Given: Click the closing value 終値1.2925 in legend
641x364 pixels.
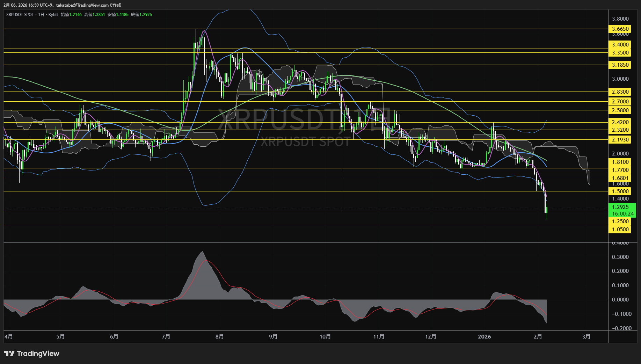Looking at the screenshot, I should pos(141,15).
